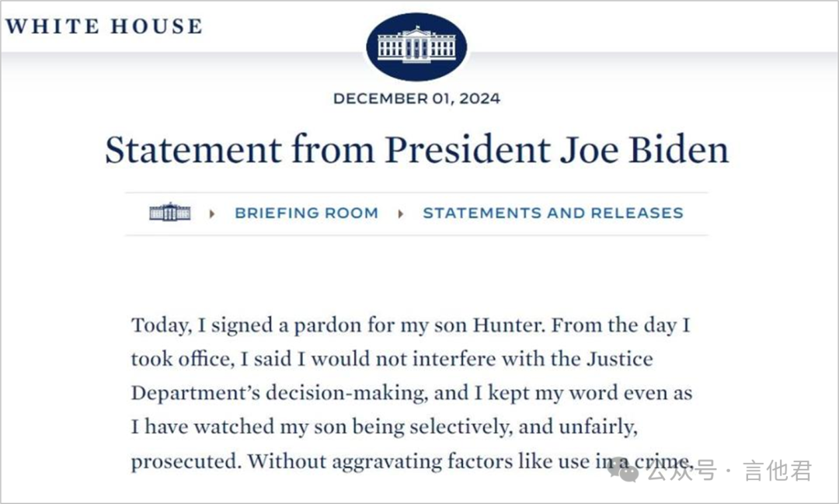The image size is (839, 504).
Task: Click the word Statement in the headline
Action: [193, 149]
